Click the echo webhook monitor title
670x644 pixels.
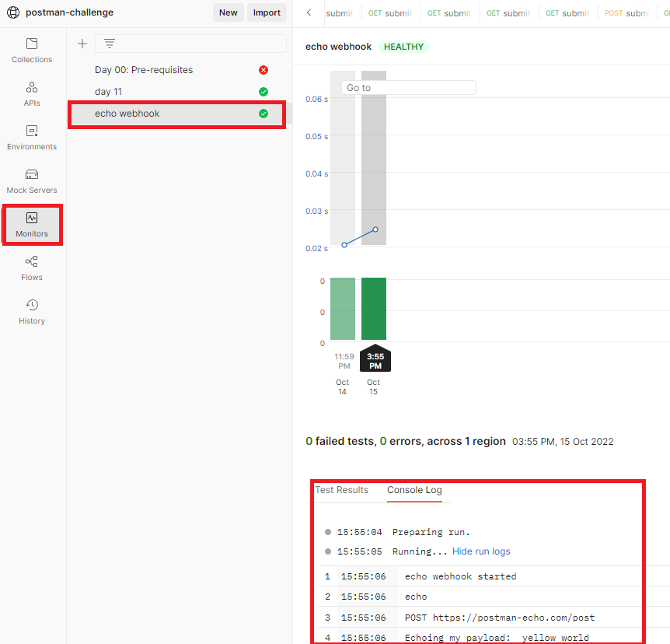338,47
